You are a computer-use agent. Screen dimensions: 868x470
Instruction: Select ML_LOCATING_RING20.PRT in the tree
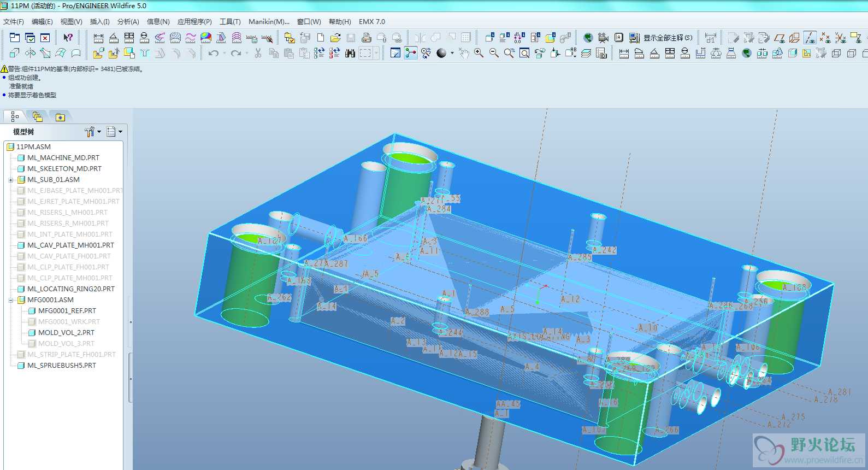(x=71, y=289)
